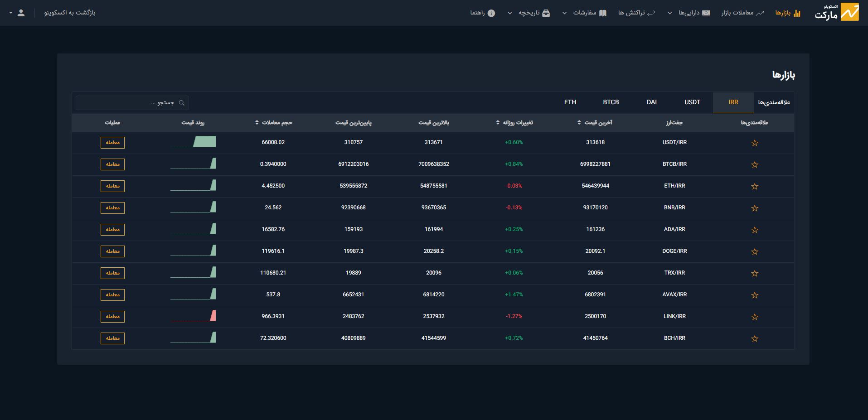Click the USDT/IRR price trend sparkline
Image resolution: width=868 pixels, height=420 pixels.
[x=193, y=142]
